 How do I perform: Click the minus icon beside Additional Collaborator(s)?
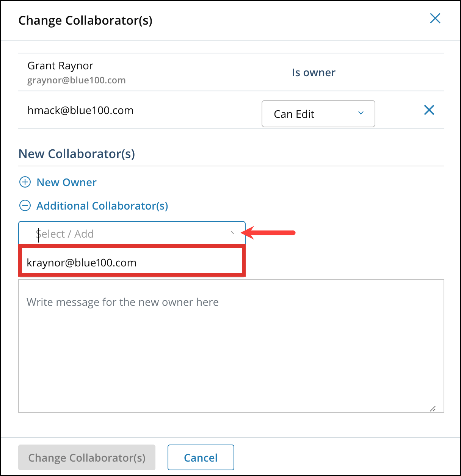pos(25,205)
